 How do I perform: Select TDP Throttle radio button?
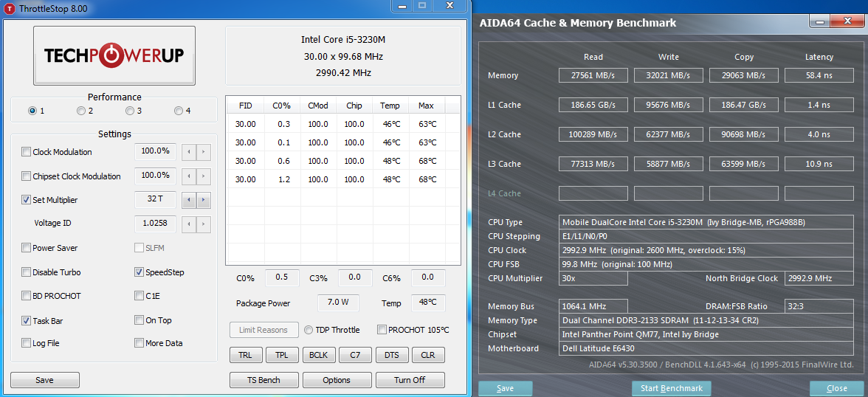tap(309, 329)
